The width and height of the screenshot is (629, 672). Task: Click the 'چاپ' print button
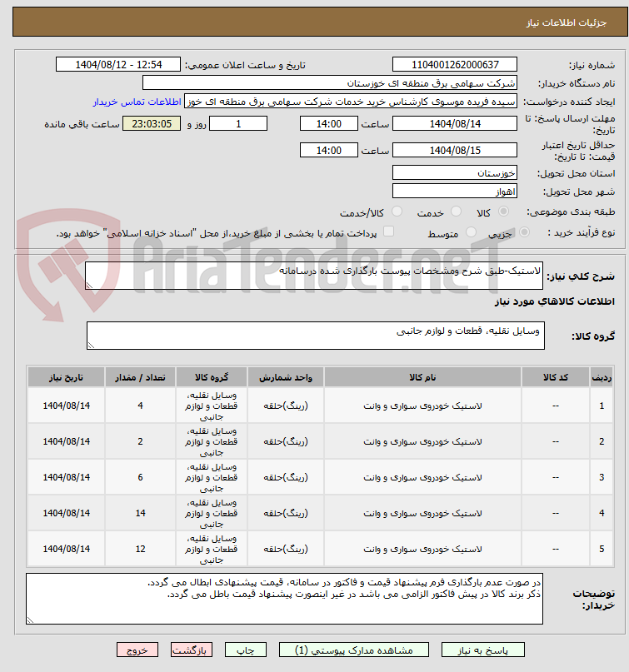click(246, 650)
